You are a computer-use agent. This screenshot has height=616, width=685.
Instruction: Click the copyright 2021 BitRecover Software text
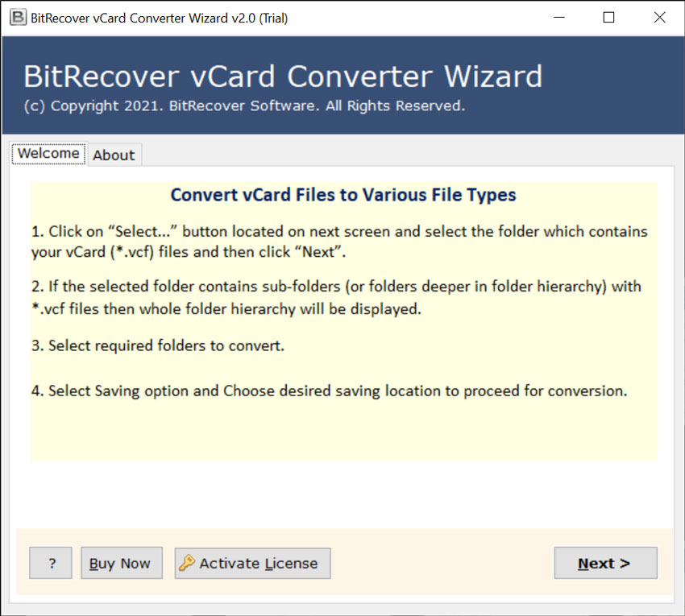tap(244, 106)
